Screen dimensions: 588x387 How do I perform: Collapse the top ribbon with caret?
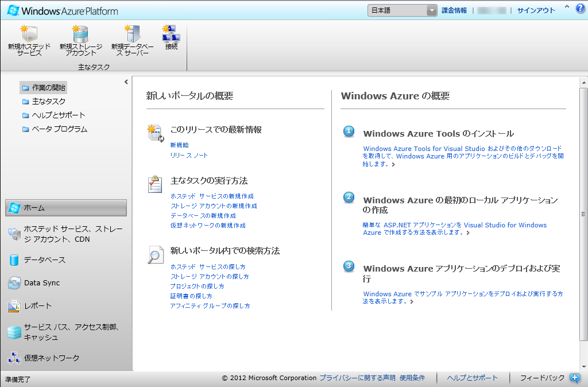pos(567,7)
